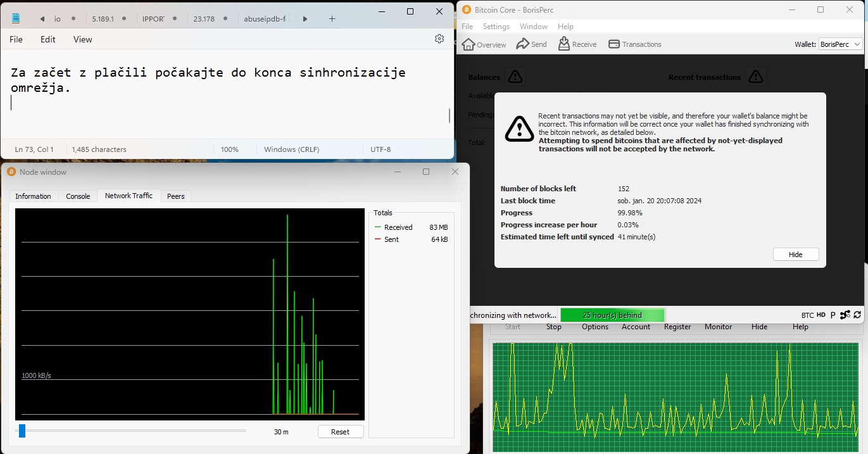Open the Settings menu in Bitcoin Core
Viewport: 868px width, 454px height.
tap(496, 27)
